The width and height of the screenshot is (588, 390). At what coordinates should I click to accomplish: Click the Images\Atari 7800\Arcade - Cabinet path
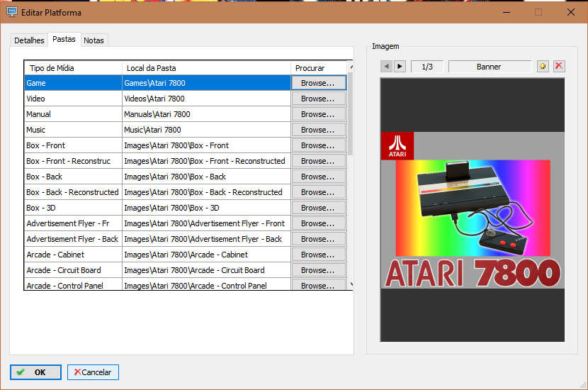(x=207, y=255)
